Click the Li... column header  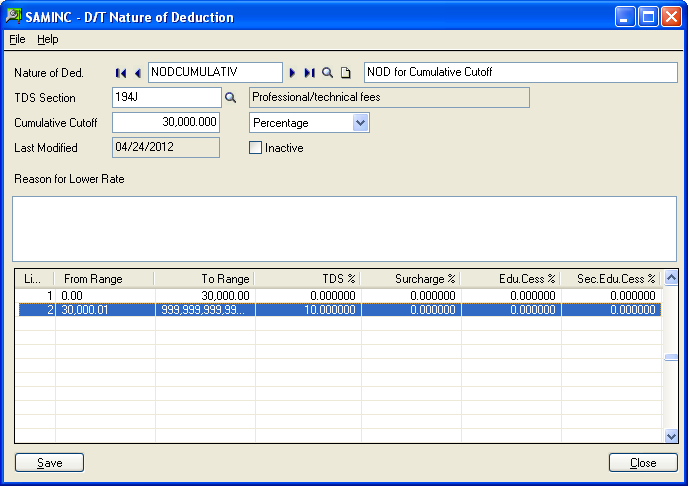coord(35,279)
